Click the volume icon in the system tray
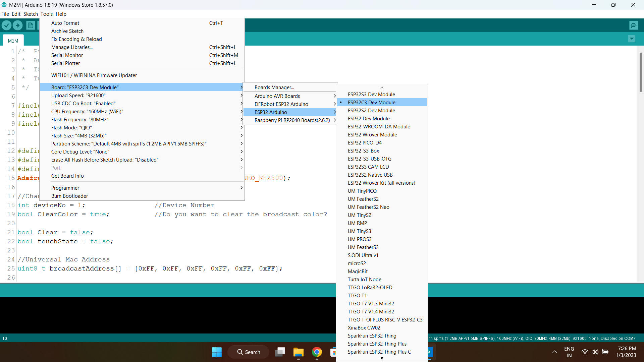 click(595, 352)
